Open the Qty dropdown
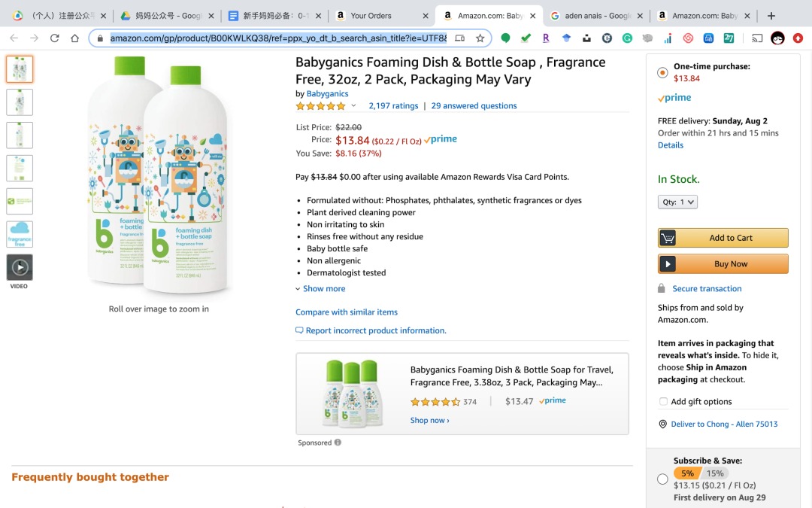 677,202
